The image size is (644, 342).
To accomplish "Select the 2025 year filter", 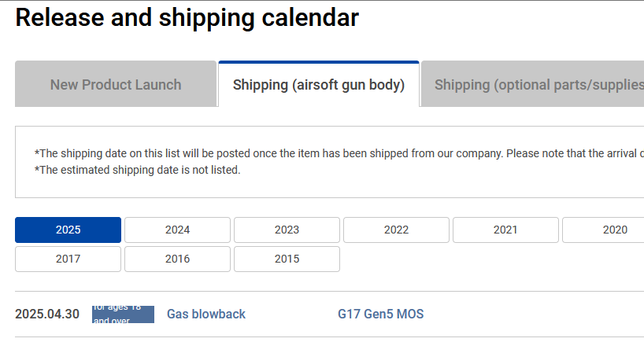I will 68,230.
